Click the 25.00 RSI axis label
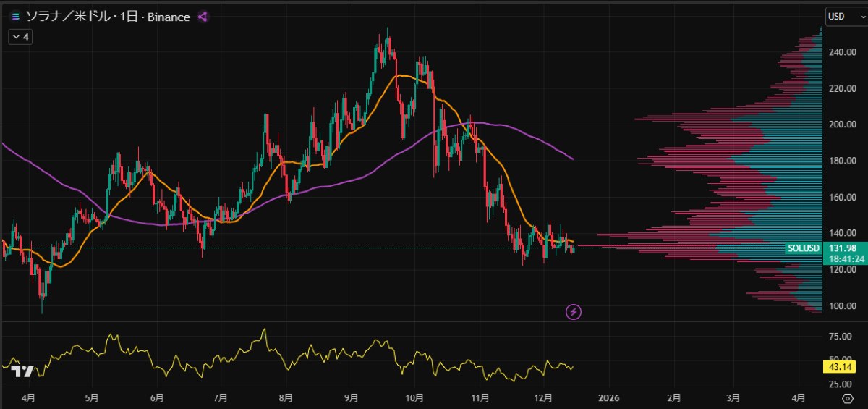Viewport: 868px width, 409px height. [840, 384]
